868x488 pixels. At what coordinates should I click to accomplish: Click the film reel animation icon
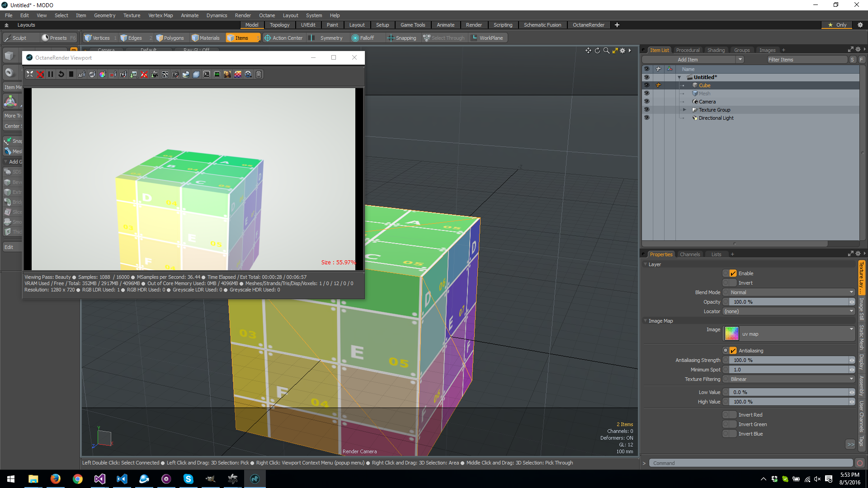248,75
